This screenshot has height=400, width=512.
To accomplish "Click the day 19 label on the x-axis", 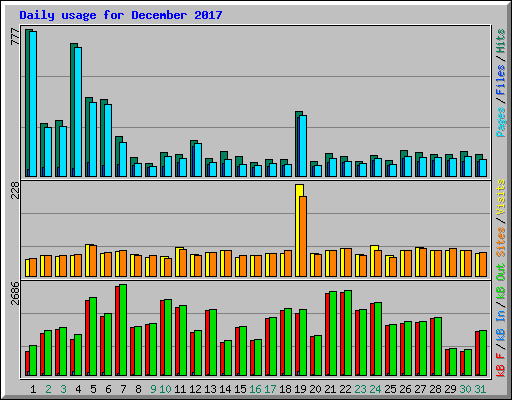I will (300, 389).
